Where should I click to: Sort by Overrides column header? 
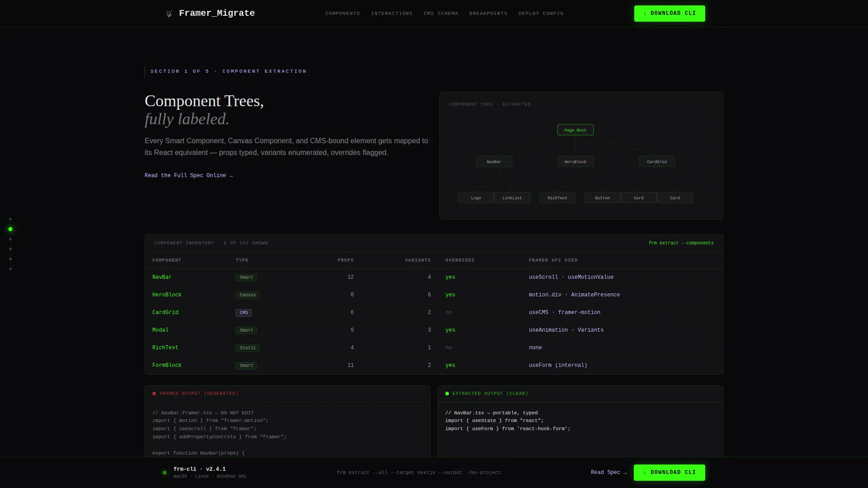[460, 260]
